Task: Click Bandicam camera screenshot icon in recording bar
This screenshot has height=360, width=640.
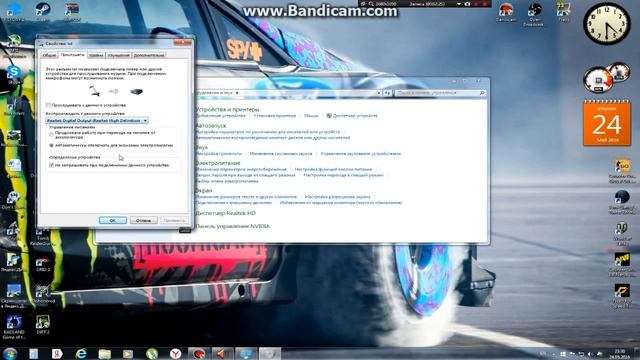Action: (x=467, y=4)
